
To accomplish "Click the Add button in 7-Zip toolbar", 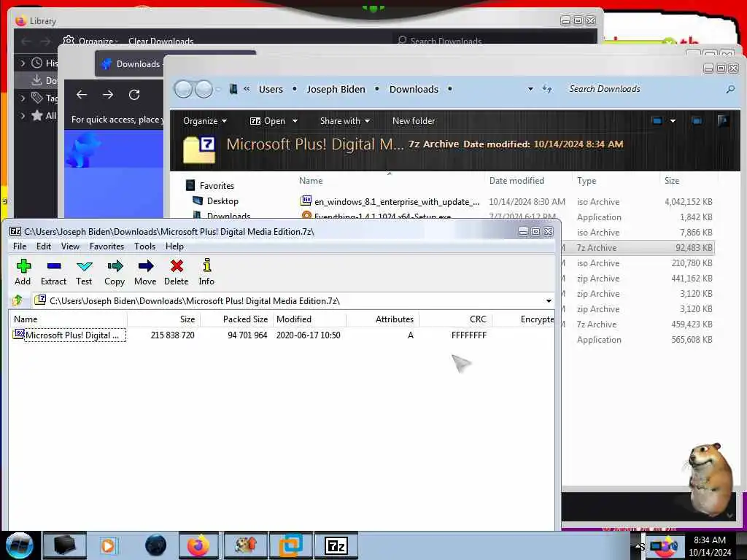I will (23, 273).
